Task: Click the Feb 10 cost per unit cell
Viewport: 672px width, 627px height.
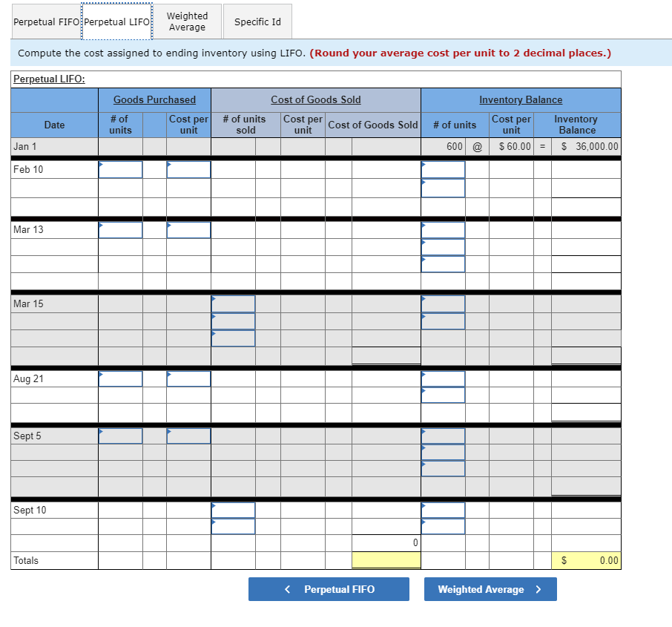Action: click(x=188, y=169)
